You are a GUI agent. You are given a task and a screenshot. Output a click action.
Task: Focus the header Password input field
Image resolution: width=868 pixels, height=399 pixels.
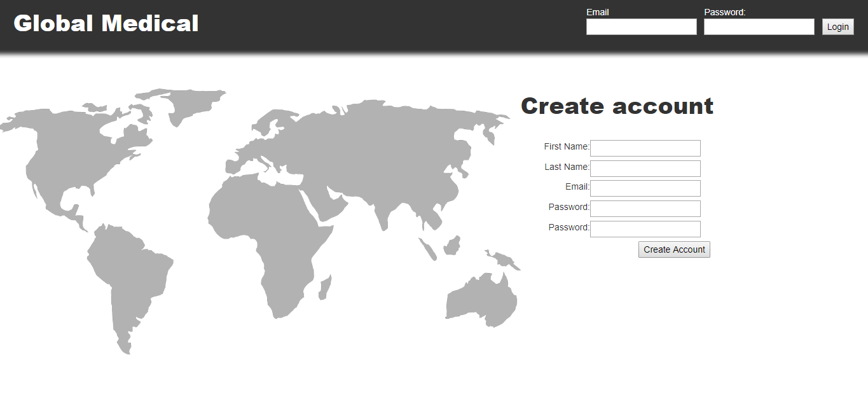759,27
